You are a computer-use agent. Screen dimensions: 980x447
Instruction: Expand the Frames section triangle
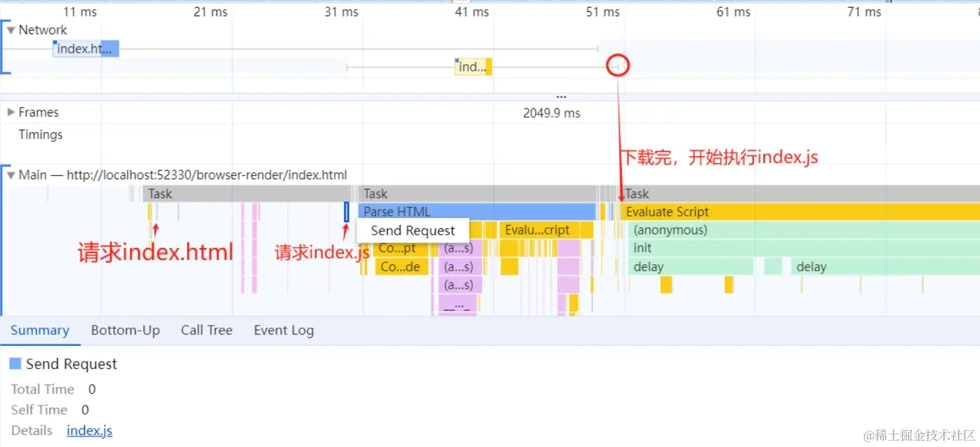pos(11,112)
